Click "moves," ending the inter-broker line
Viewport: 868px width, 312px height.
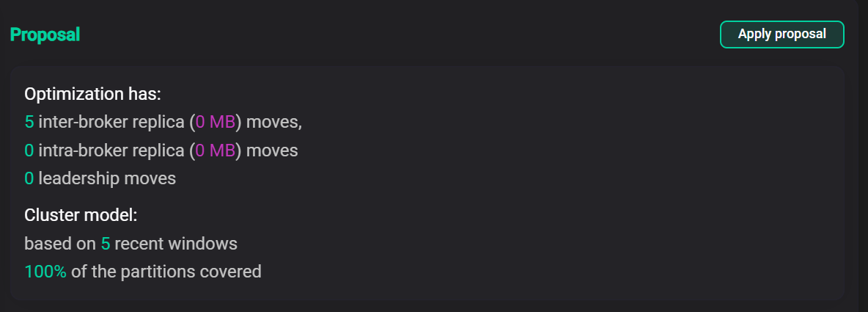[274, 123]
